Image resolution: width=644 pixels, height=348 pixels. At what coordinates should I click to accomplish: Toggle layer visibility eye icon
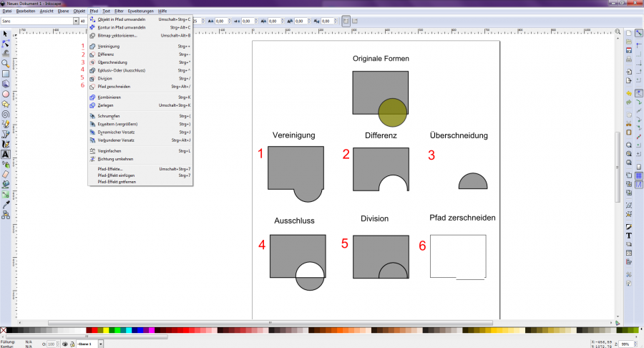coord(65,344)
